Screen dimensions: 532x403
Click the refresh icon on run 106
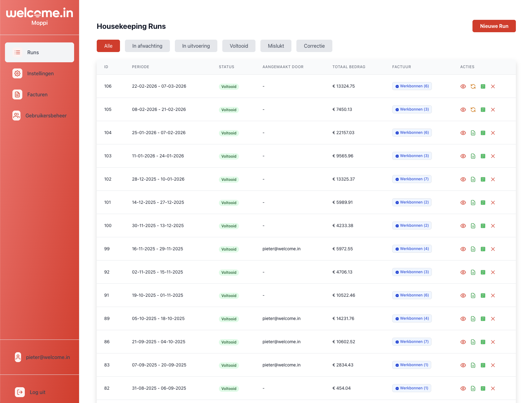click(x=473, y=86)
